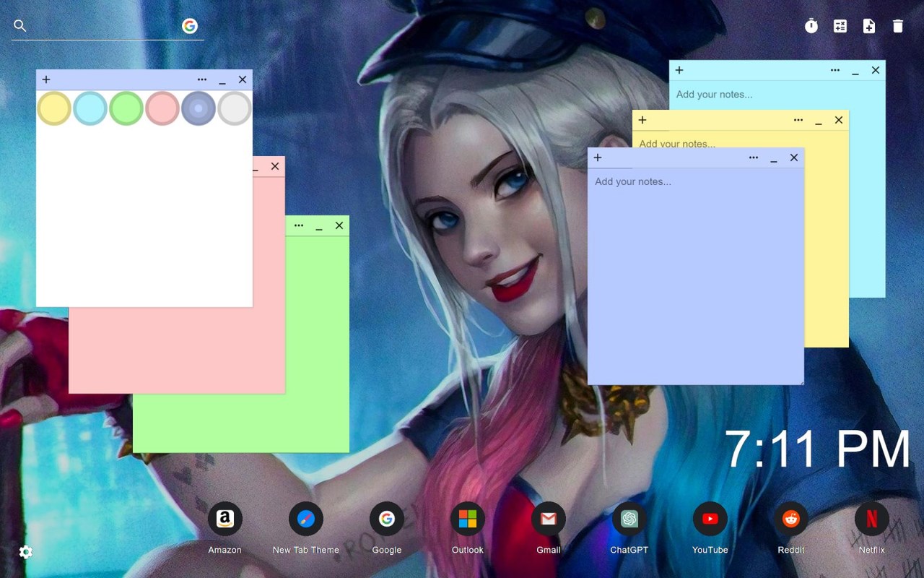Open the calculator tool
The height and width of the screenshot is (578, 924).
point(840,26)
